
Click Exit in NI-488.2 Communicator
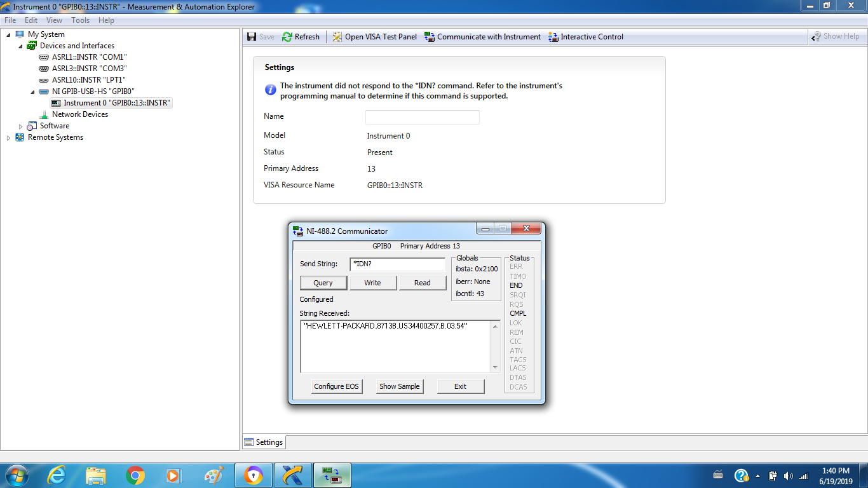coord(461,386)
